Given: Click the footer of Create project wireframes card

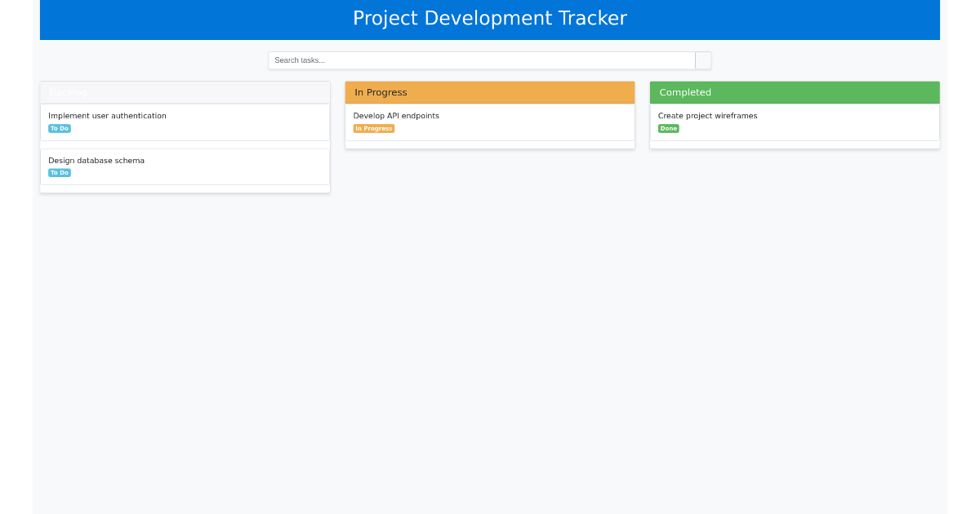Looking at the screenshot, I should 794,144.
